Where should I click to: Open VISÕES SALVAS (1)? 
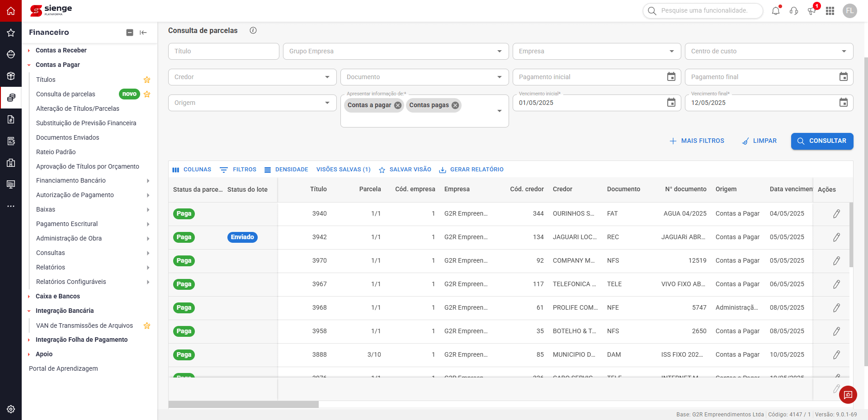pos(344,170)
